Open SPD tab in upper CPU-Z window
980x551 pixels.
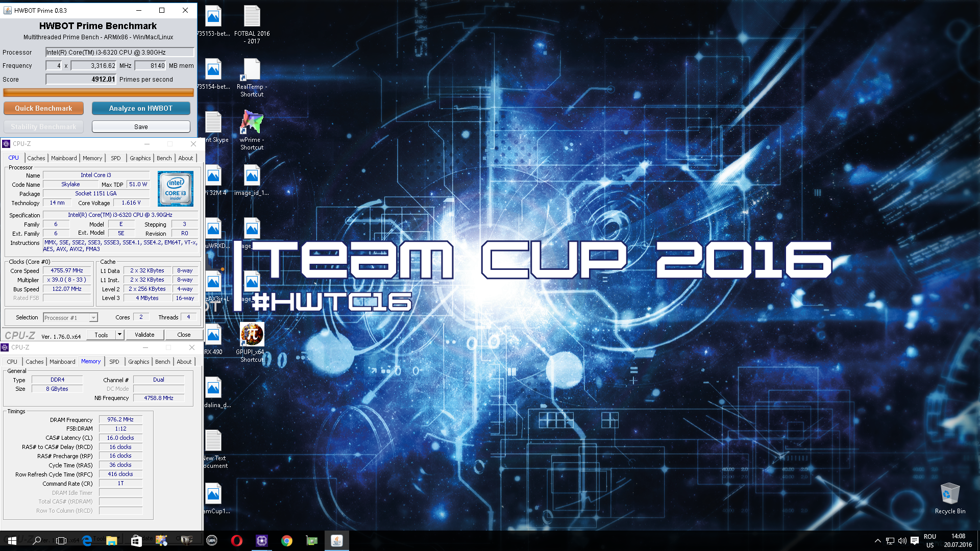coord(116,158)
